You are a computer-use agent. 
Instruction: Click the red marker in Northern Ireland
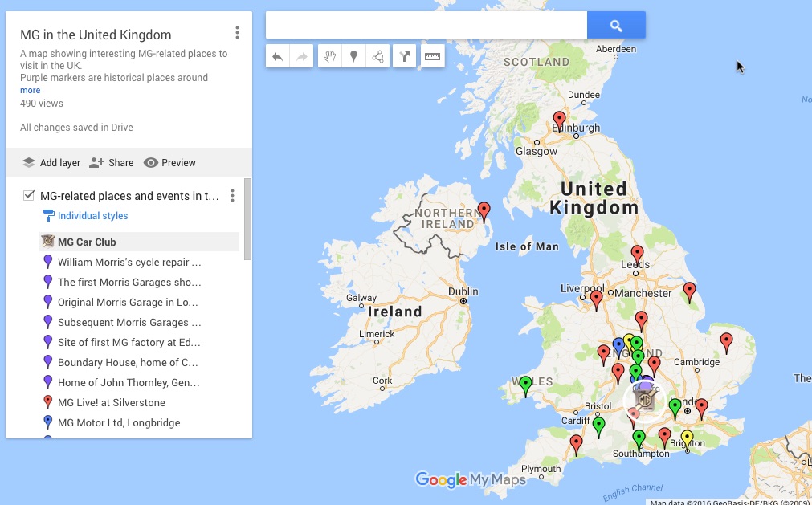[x=484, y=212]
